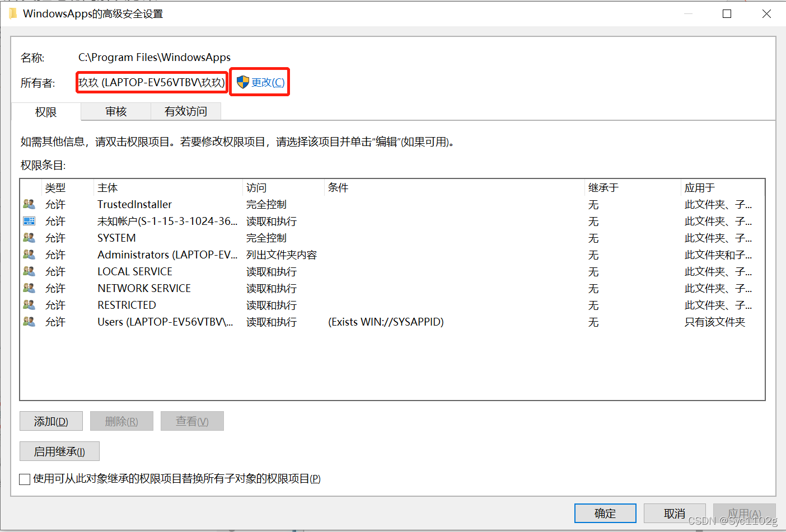
Task: Select the RESTRICTED entry
Action: pyautogui.click(x=127, y=305)
